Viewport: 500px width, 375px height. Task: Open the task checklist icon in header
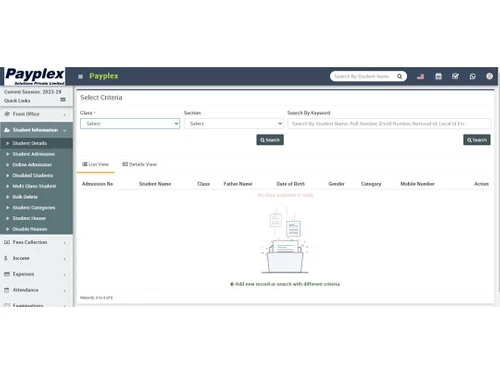click(455, 76)
